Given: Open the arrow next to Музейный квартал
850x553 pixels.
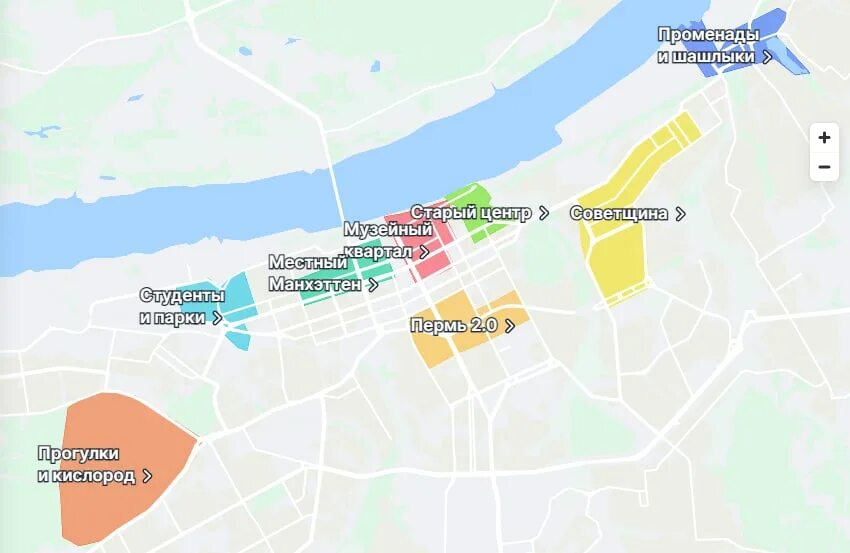Looking at the screenshot, I should click(424, 252).
